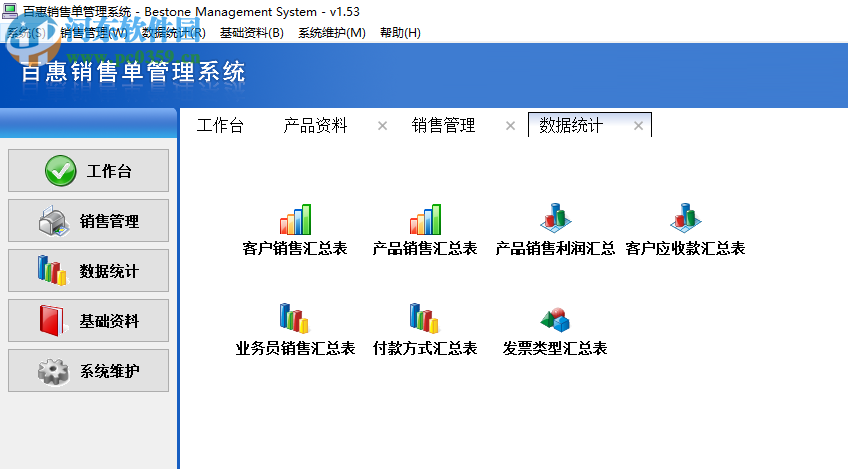Click the 付款方式汇总表 text label
Image resolution: width=848 pixels, height=469 pixels.
(x=425, y=348)
